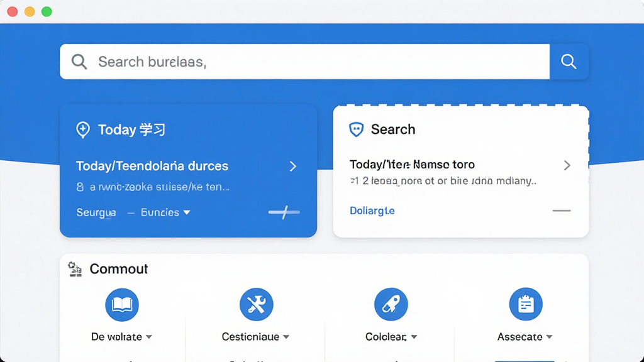Open Today/Teendolaria durces chevron arrow

(293, 166)
